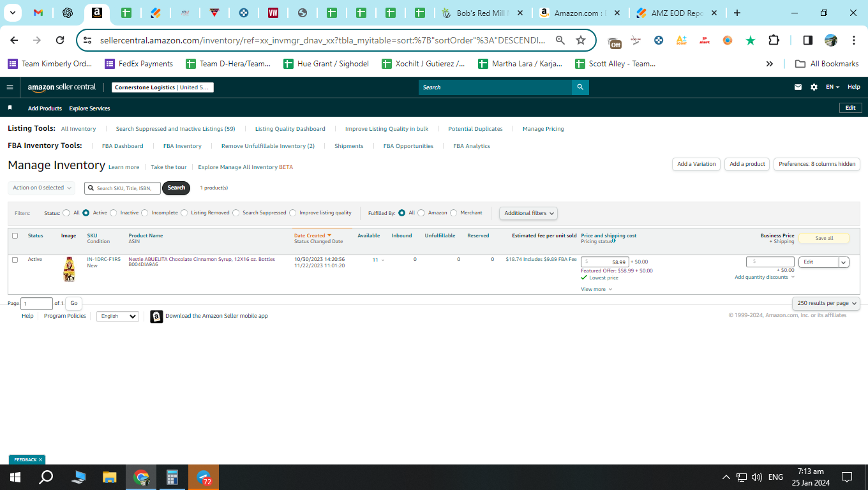Open Search Suppressed and Inactive Listings (59)
Image resolution: width=868 pixels, height=490 pixels.
coord(176,129)
